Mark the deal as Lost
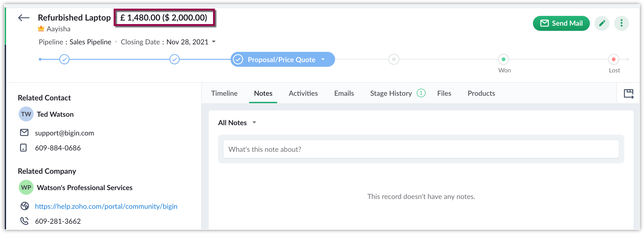The height and width of the screenshot is (234, 644). pos(613,59)
